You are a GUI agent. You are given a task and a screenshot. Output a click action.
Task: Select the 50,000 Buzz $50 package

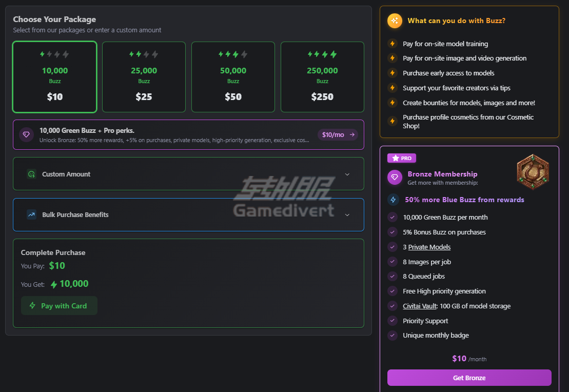click(x=233, y=77)
